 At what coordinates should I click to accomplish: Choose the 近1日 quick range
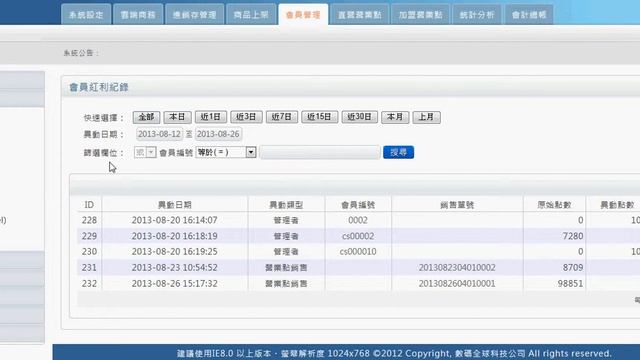pyautogui.click(x=211, y=117)
